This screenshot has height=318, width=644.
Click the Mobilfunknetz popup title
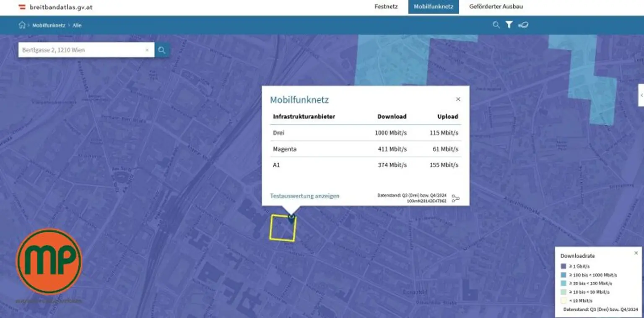pos(299,100)
